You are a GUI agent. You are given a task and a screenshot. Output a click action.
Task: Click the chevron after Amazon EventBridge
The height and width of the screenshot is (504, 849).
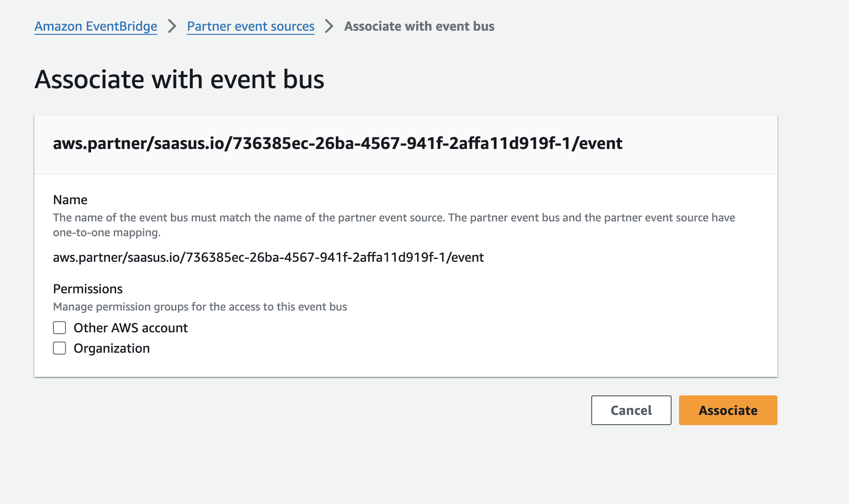point(172,26)
